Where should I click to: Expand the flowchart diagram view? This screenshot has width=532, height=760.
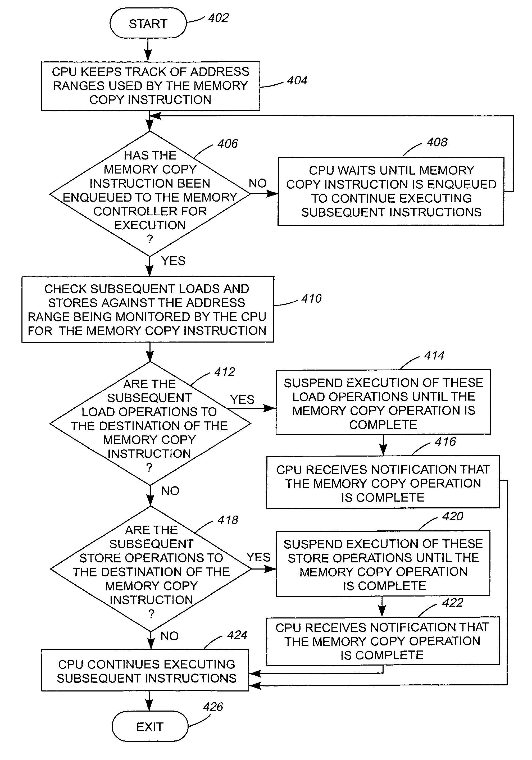(x=266, y=380)
